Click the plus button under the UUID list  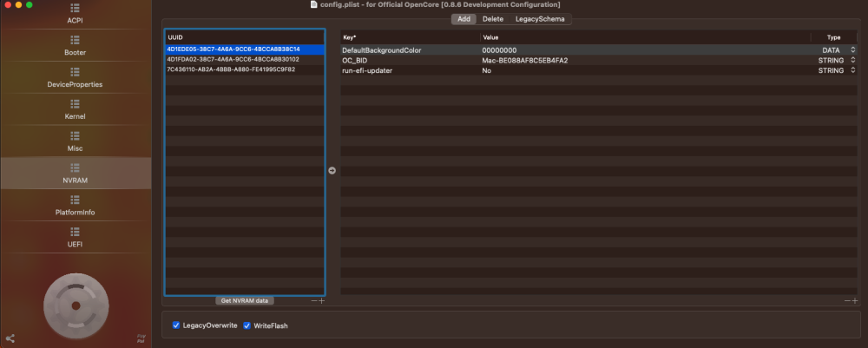click(x=322, y=300)
